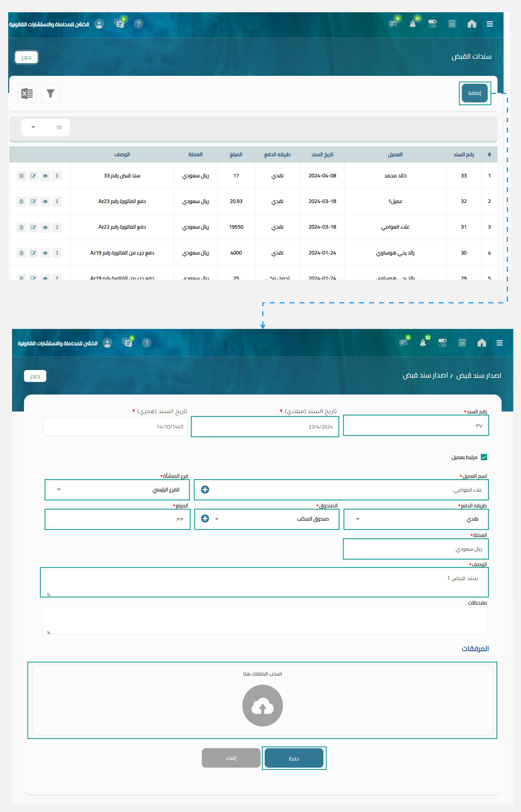521x812 pixels.
Task: Click the المبلغ column header
Action: [x=236, y=154]
